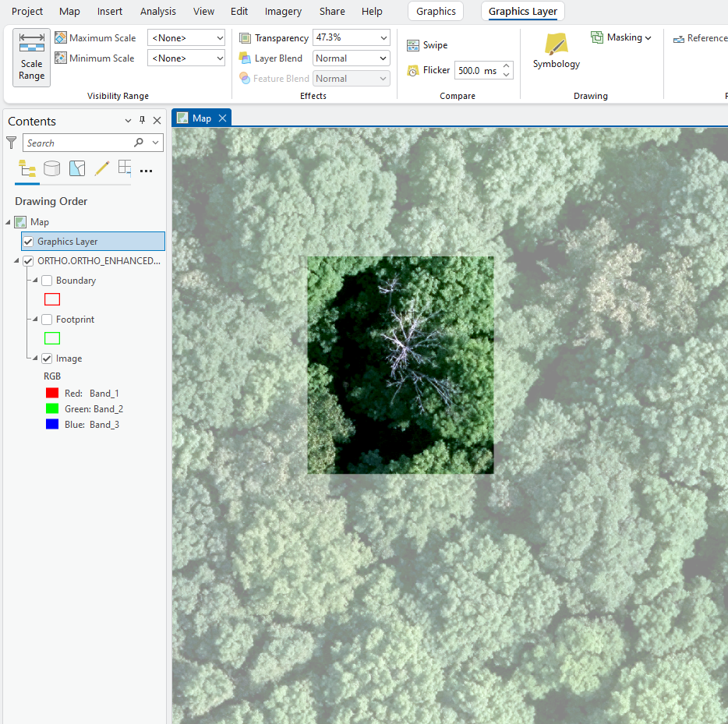Expand the Masking dropdown arrow

(648, 37)
